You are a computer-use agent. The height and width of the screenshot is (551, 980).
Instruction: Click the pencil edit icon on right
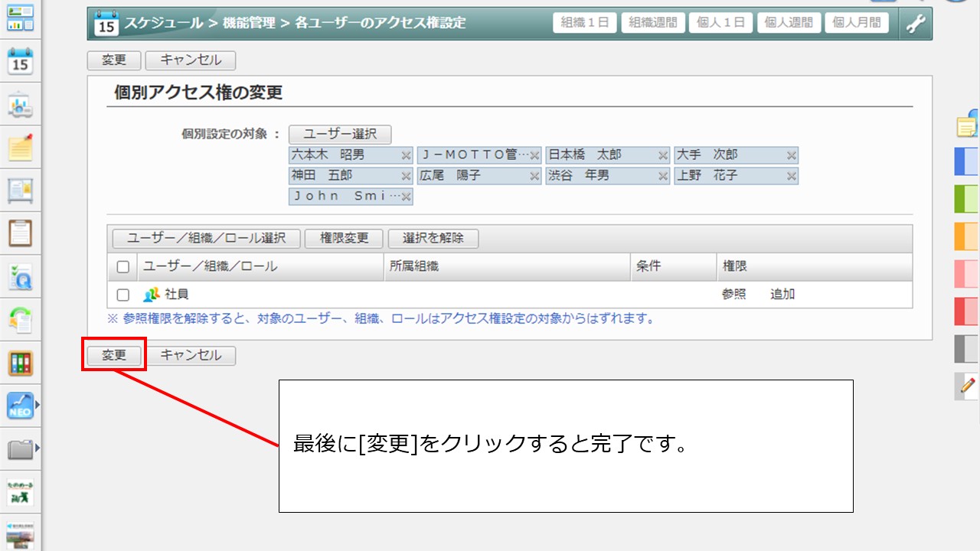point(968,386)
